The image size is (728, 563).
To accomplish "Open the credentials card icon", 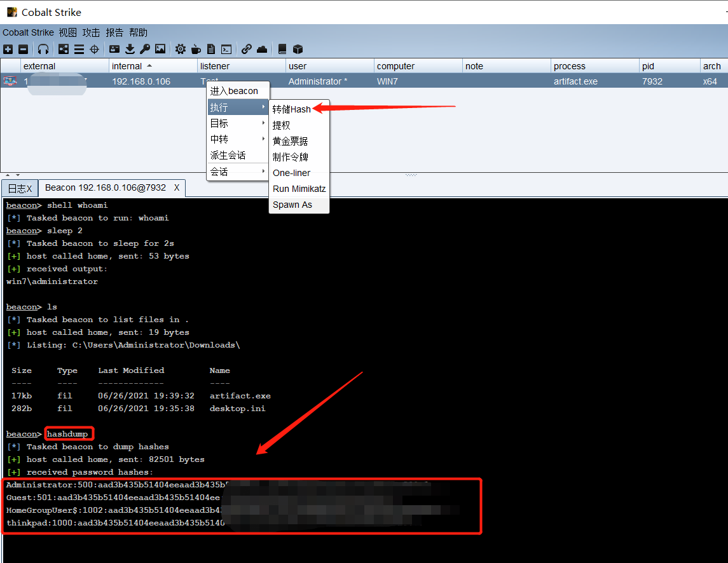I will 114,49.
